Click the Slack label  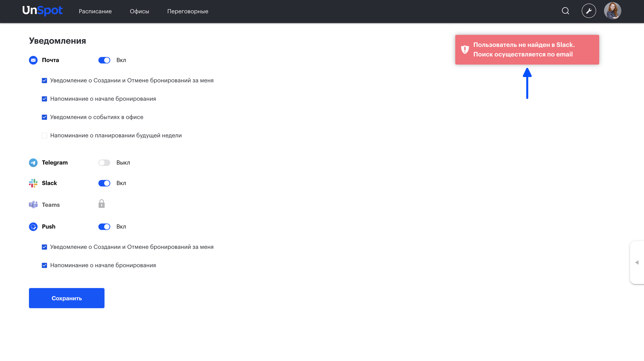(49, 183)
